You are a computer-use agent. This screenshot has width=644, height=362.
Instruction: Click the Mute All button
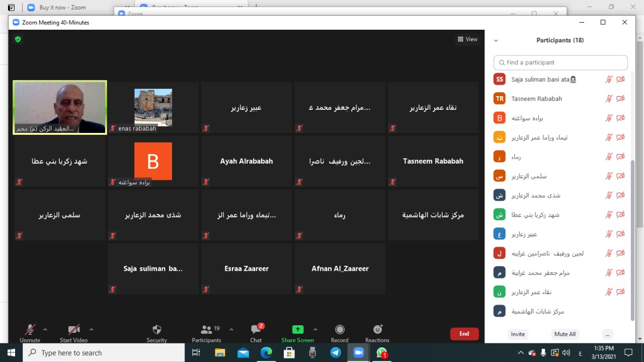point(565,334)
